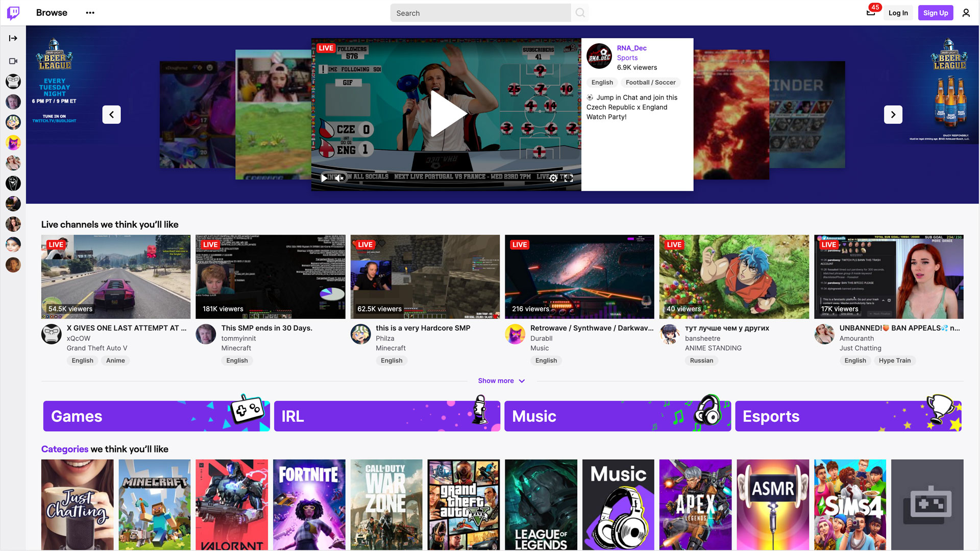Viewport: 980px width, 551px height.
Task: Open the player settings gear
Action: tap(553, 178)
